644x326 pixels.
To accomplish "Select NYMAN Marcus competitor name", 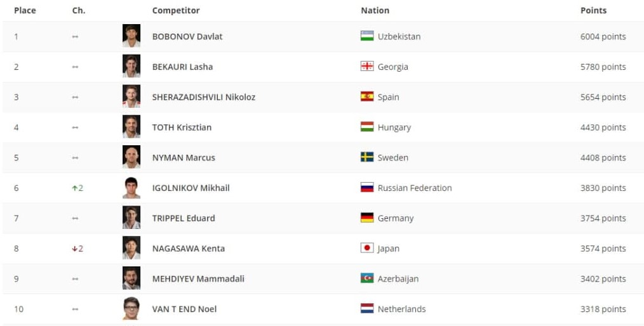I will (184, 157).
